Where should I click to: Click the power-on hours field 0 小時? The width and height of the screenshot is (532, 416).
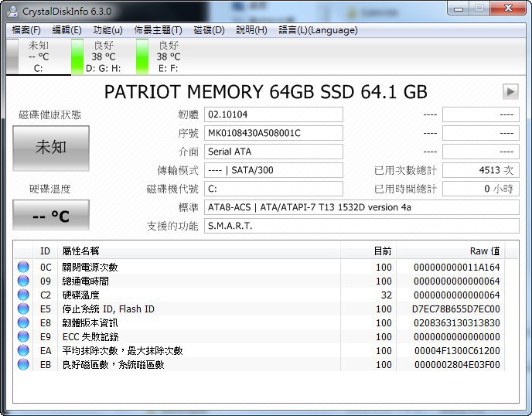point(481,189)
